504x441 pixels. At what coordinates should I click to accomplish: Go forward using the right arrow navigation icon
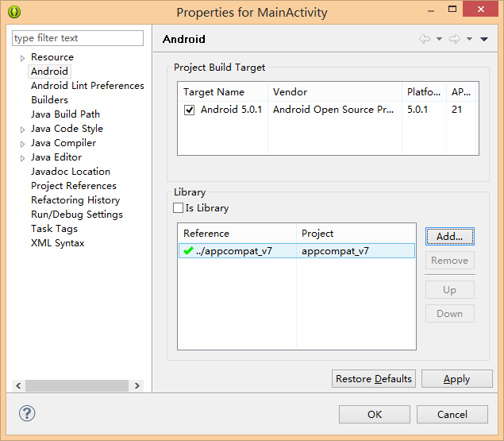click(455, 39)
